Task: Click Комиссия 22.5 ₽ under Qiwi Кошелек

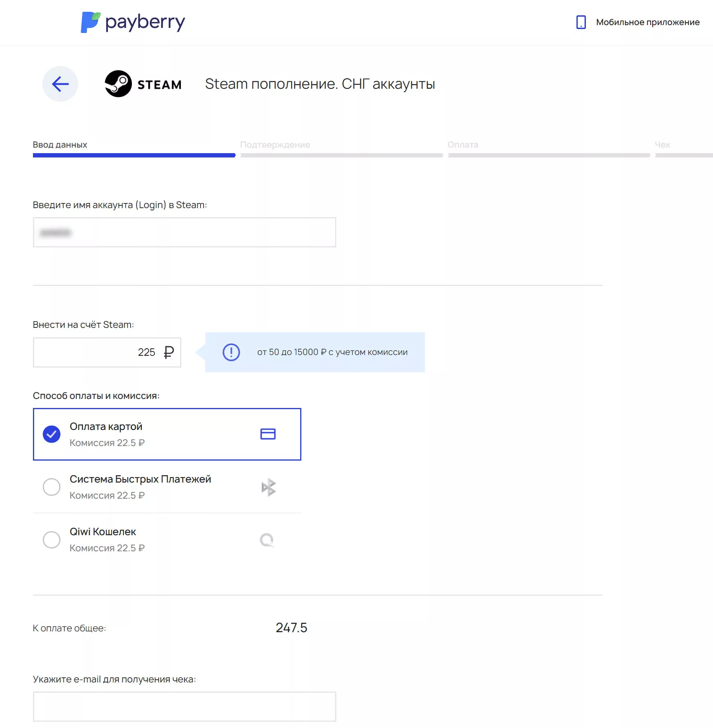Action: point(107,548)
